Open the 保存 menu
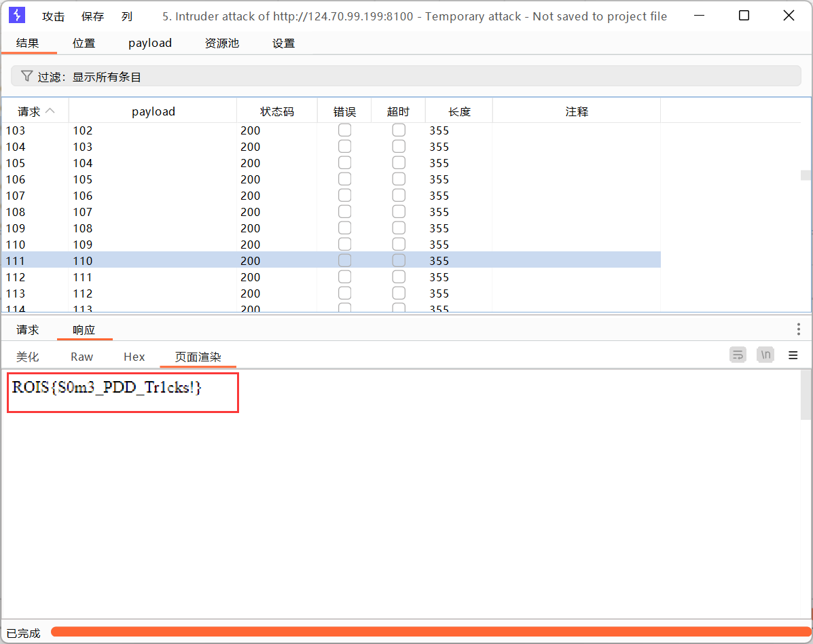This screenshot has height=644, width=813. point(93,16)
